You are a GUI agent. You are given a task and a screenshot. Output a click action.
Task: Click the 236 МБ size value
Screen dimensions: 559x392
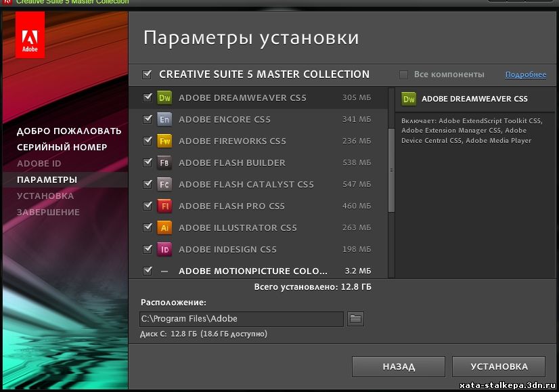(357, 141)
